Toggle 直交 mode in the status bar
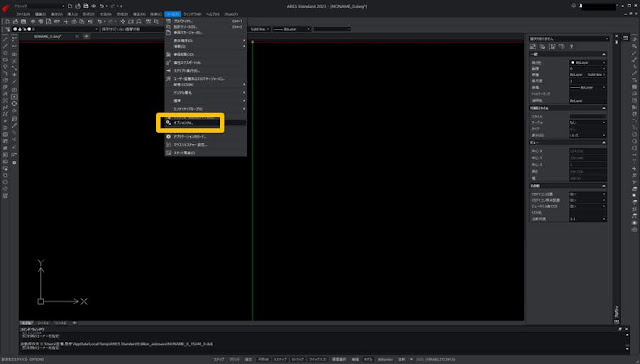640x364 pixels. coord(248,360)
